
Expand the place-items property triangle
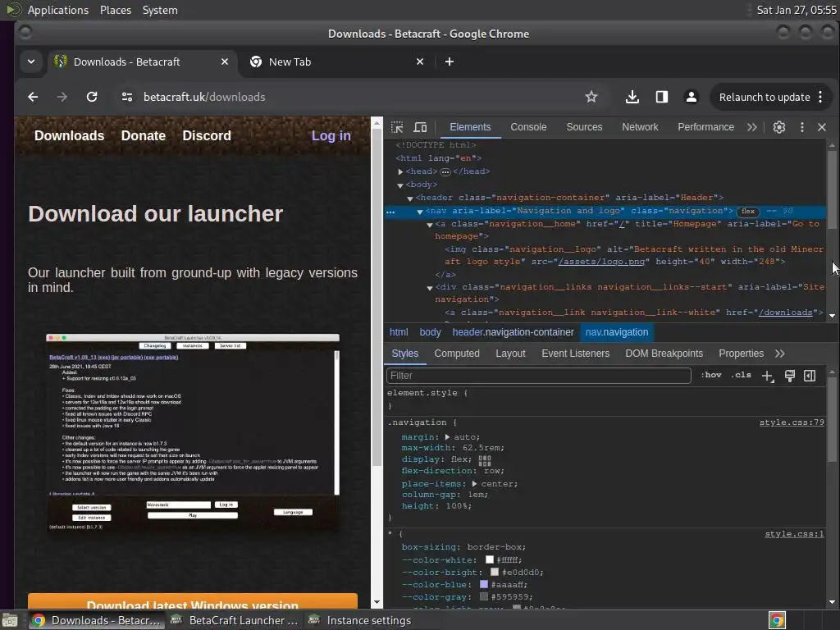tap(474, 484)
